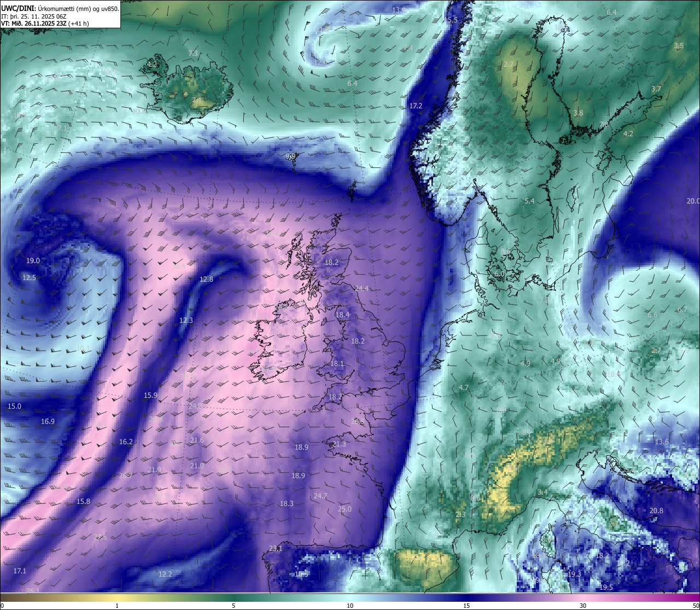
Task: Click the 24.7 value in the Bay of Biscay
Action: click(x=320, y=496)
